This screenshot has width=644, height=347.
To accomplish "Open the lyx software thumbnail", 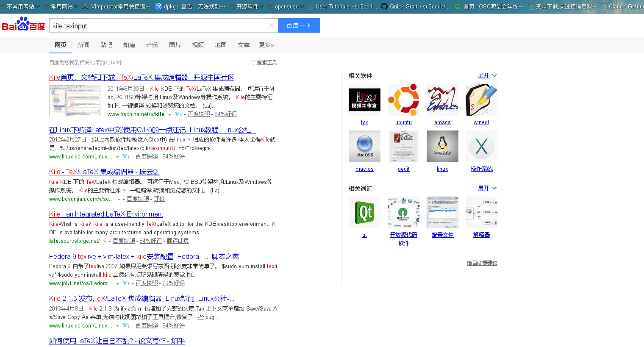I will tap(364, 100).
